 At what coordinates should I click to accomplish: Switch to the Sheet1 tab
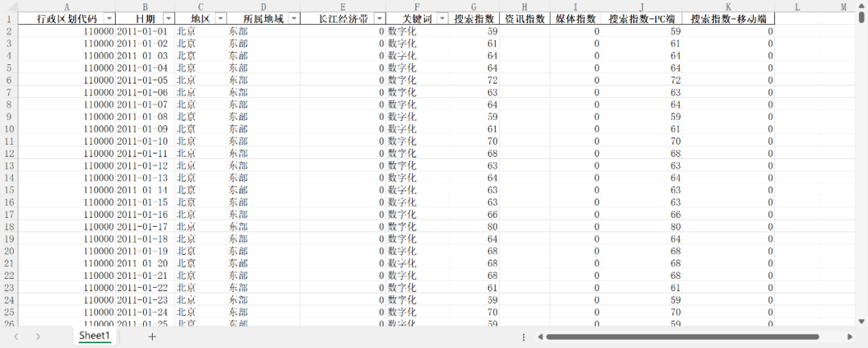[x=94, y=336]
